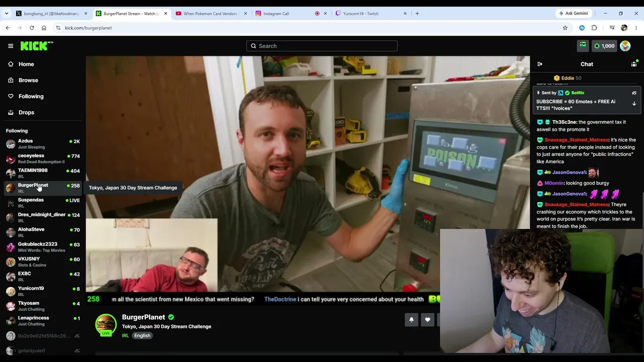Open the Chrome three-dot menu
This screenshot has height=362, width=644.
636,28
